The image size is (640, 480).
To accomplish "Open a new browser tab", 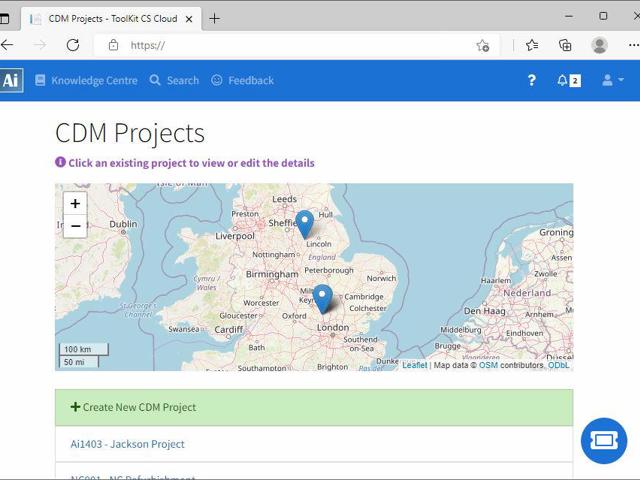I will [214, 18].
